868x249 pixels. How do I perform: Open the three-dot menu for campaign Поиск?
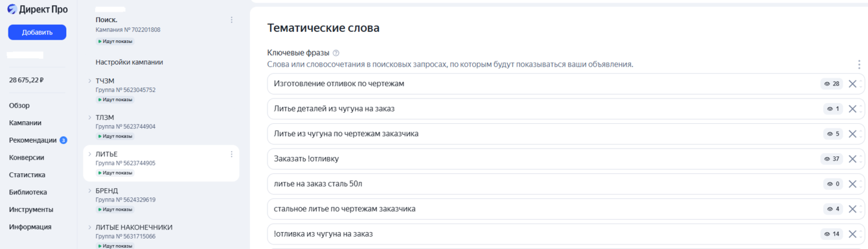(232, 20)
